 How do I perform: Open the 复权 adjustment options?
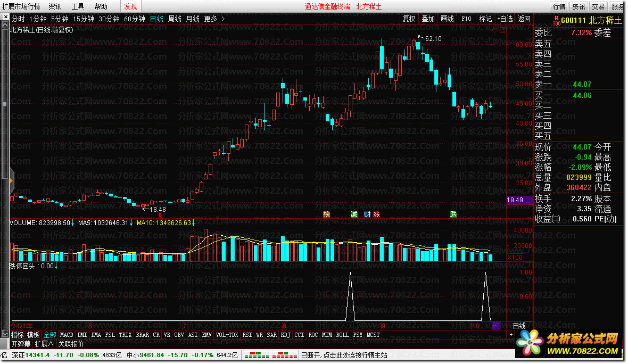(x=409, y=19)
